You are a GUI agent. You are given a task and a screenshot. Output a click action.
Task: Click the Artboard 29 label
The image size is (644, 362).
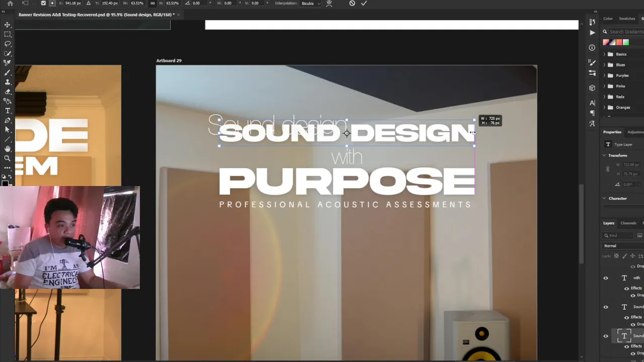tap(169, 60)
